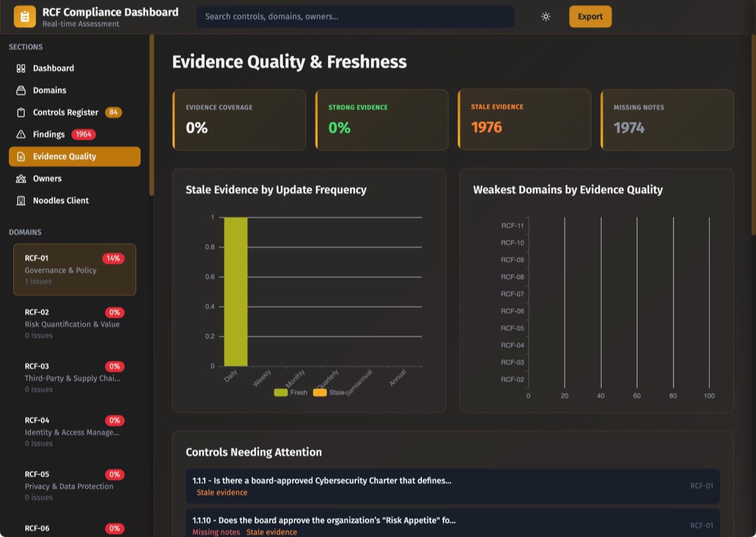This screenshot has height=537, width=756.
Task: Click the Owners people icon
Action: [x=21, y=178]
